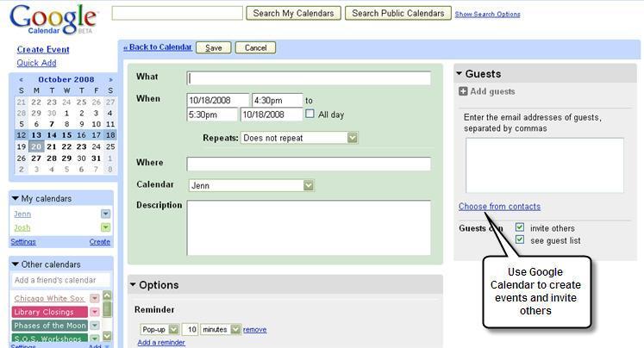This screenshot has height=348, width=644.
Task: Open the Calendar selection dropdown
Action: coord(252,185)
